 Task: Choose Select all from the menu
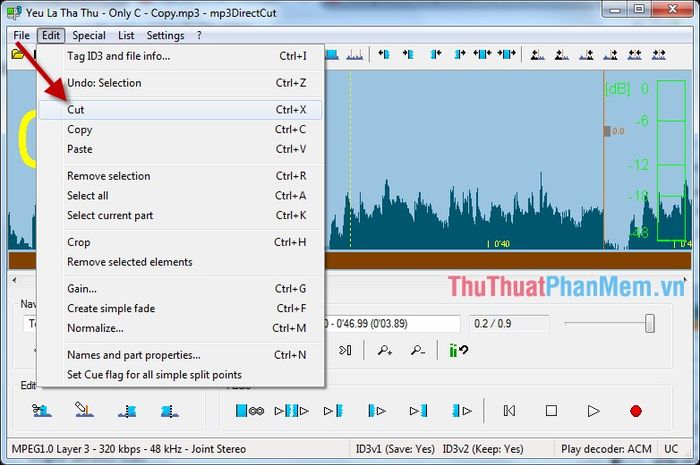click(x=180, y=195)
